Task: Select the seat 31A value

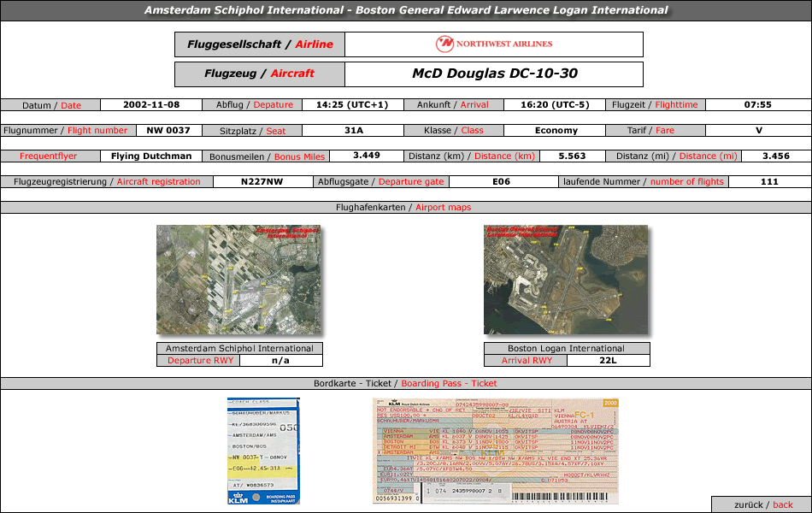Action: click(x=353, y=131)
